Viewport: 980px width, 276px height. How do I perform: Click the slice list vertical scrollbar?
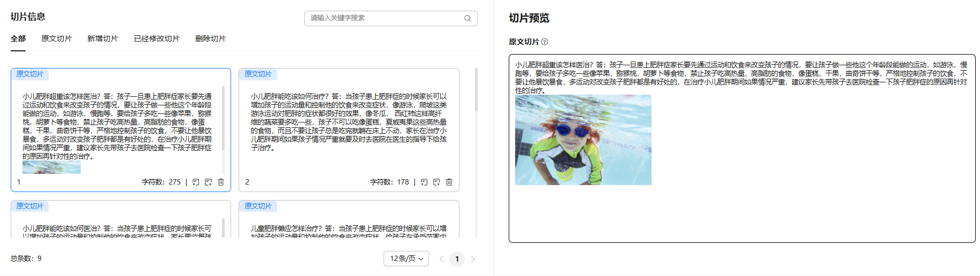(x=476, y=89)
